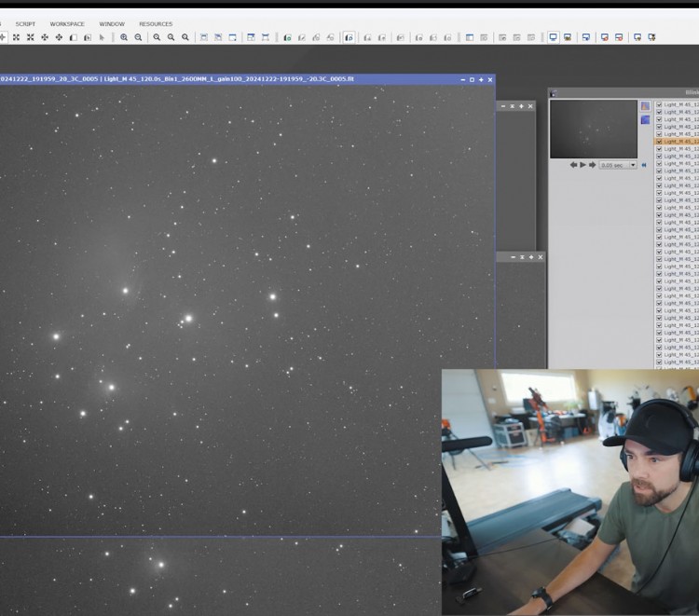This screenshot has height=616, width=699.
Task: Click the last monitor icon in the toolbar
Action: [651, 37]
